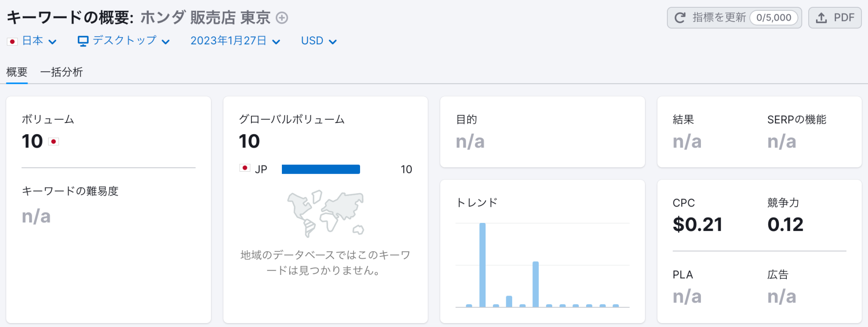Click the tallest bar in トレンド chart

coord(482,265)
